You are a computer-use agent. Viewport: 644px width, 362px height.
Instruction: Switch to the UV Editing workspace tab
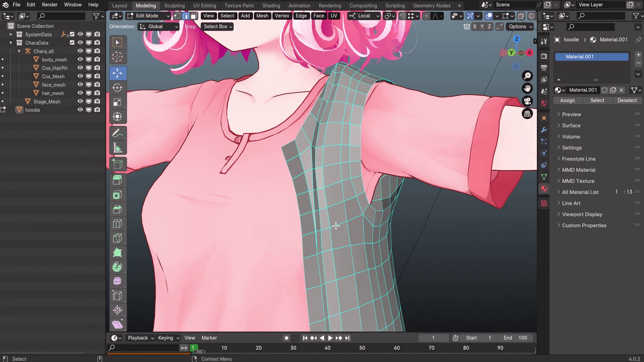204,5
